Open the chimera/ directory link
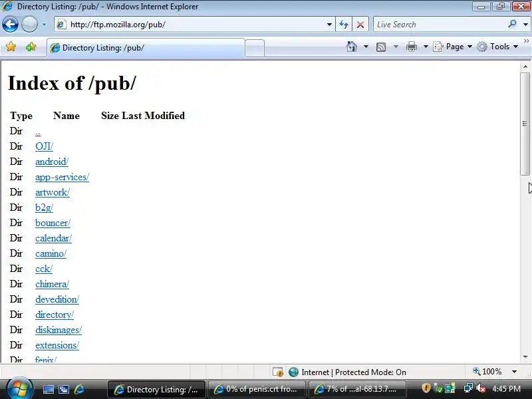Screen dimensions: 532x399 coord(53,284)
